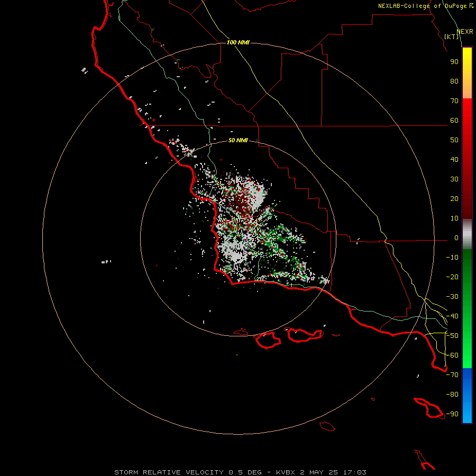Click the -50 value on velocity scale
This screenshot has width=476, height=476.
pos(452,336)
